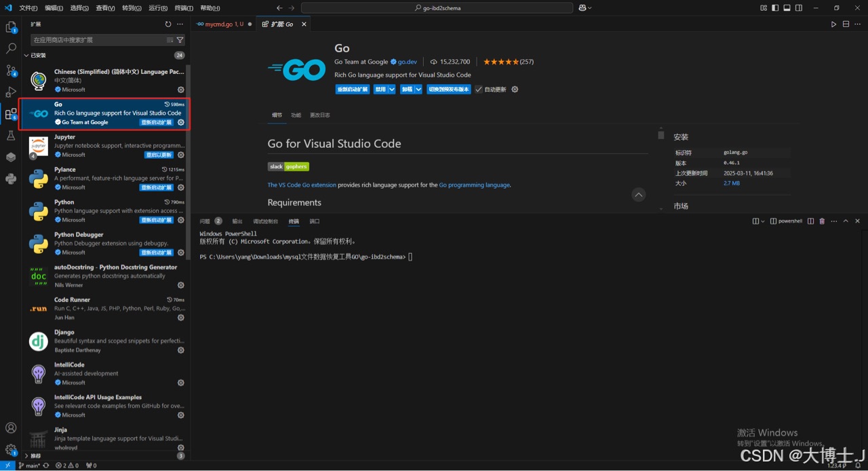Click the scroll-to-top round button
The height and width of the screenshot is (471, 868).
639,195
